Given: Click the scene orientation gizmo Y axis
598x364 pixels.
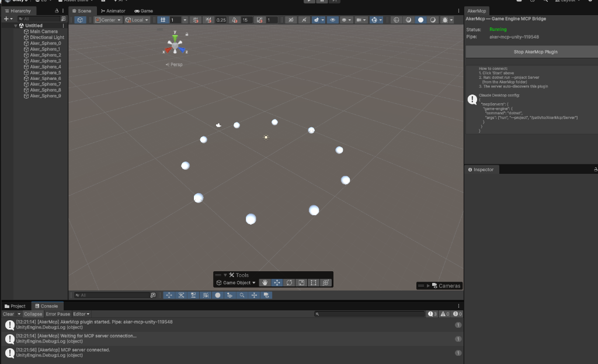Looking at the screenshot, I should pos(175,37).
